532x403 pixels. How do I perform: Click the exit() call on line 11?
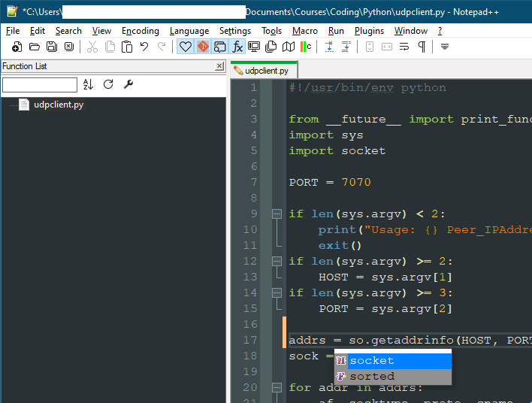coord(340,245)
